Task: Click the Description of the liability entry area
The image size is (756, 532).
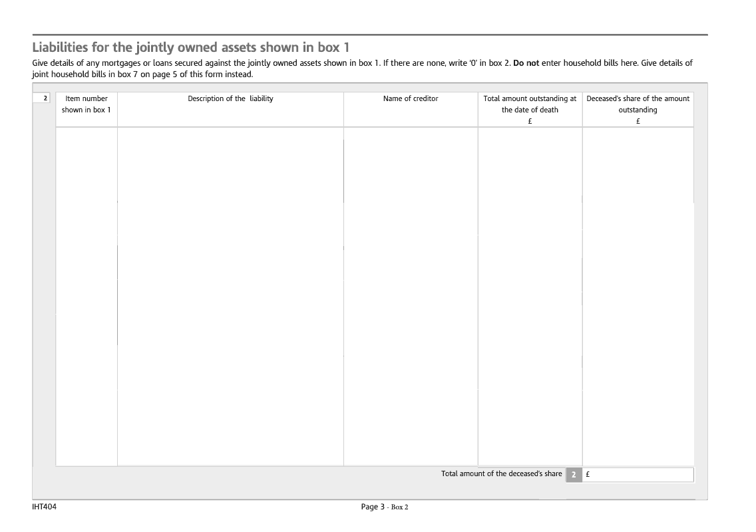Action: coord(230,296)
